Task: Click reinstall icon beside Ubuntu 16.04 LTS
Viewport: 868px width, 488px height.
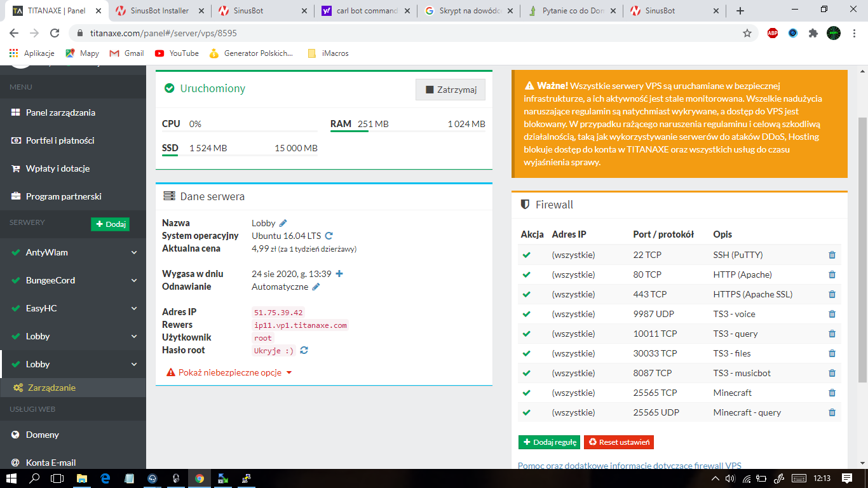Action: coord(329,236)
